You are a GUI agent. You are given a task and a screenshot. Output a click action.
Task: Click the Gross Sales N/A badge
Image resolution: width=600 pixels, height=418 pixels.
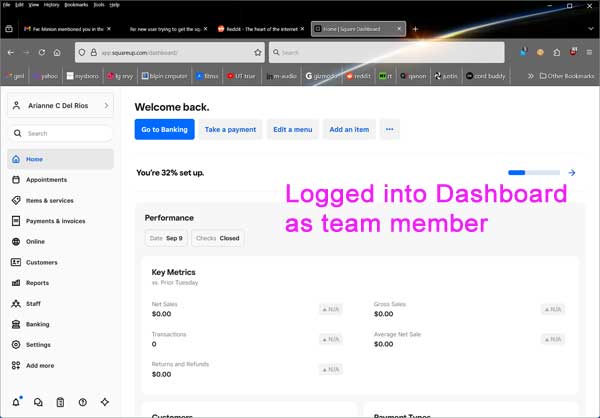pos(553,309)
